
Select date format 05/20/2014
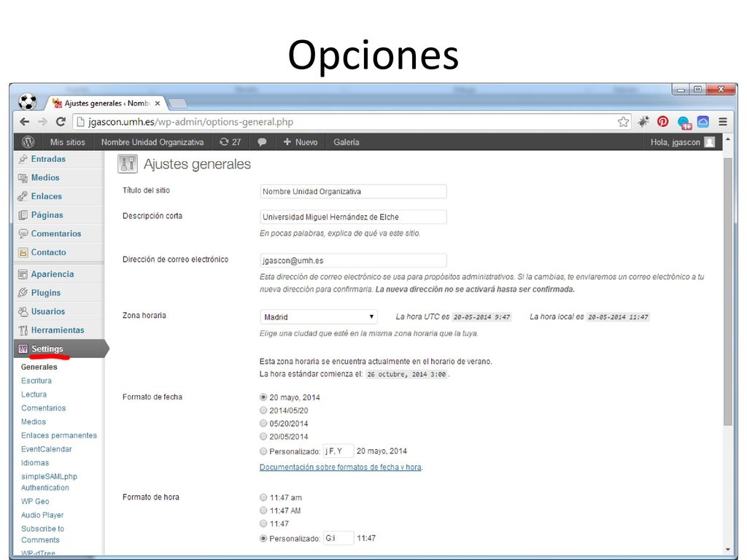click(263, 424)
